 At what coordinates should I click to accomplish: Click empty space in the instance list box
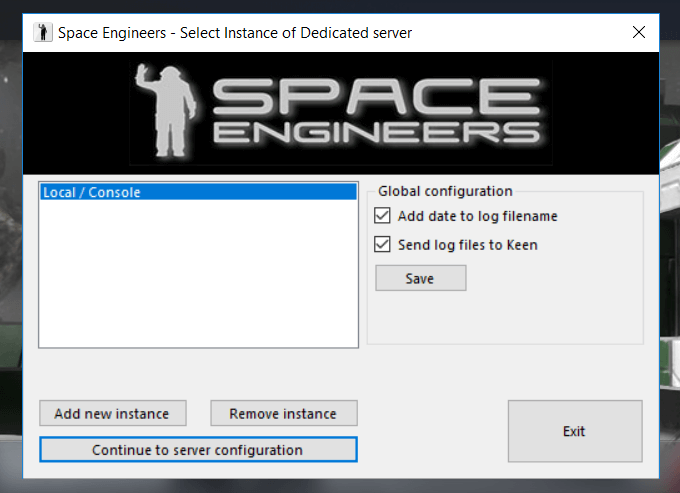tap(197, 280)
